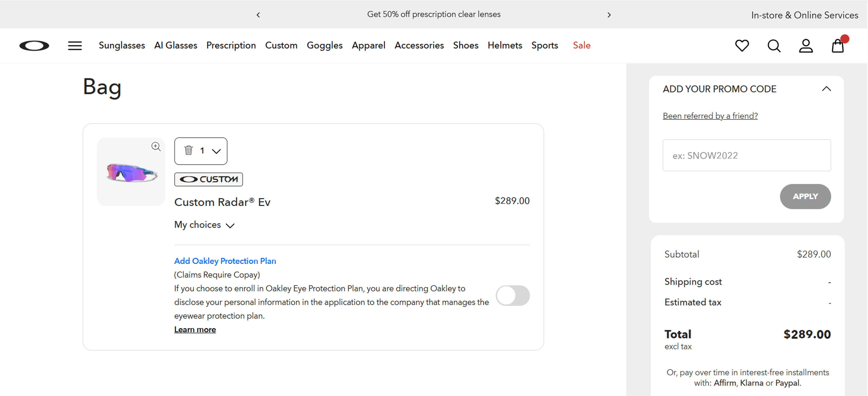Open the shopping bag icon
This screenshot has width=868, height=396.
click(838, 46)
